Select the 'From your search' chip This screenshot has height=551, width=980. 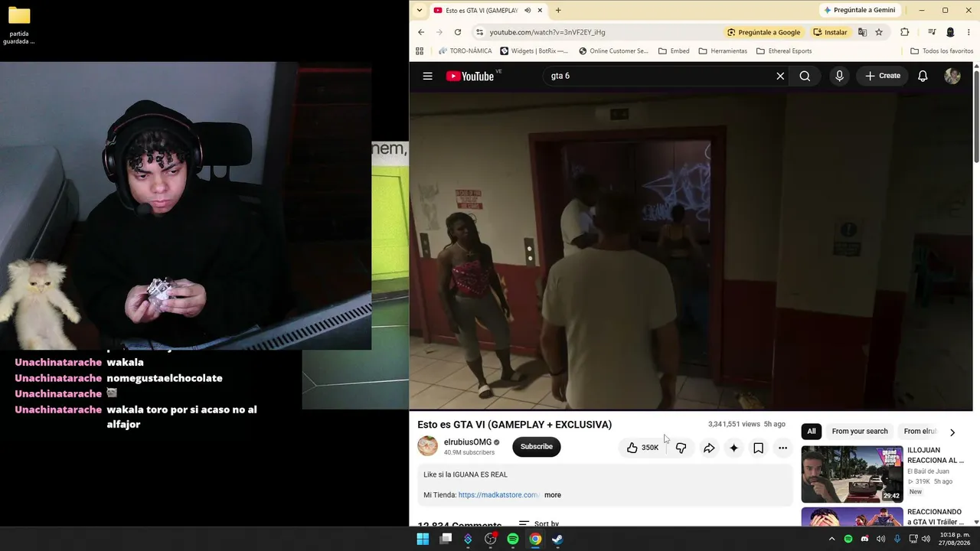860,432
